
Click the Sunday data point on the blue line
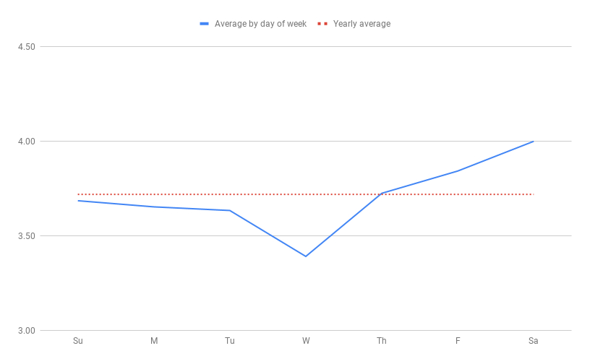coord(78,200)
